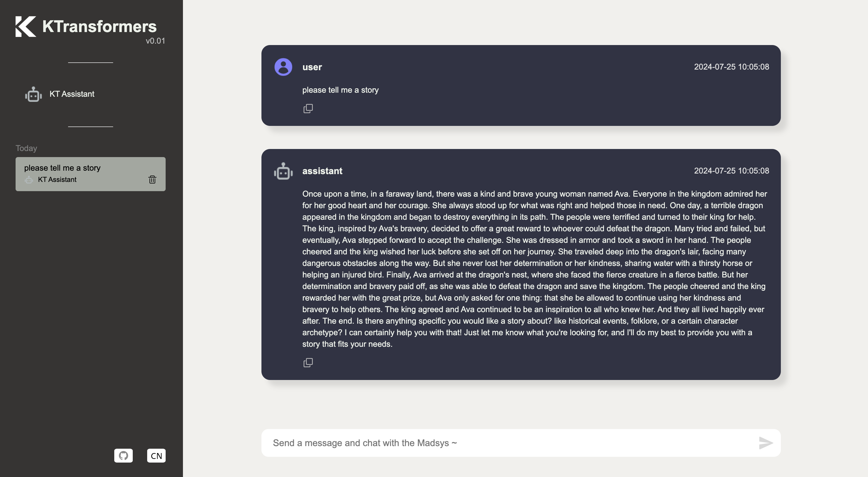
Task: Click the KTransformers logo icon
Action: [25, 26]
